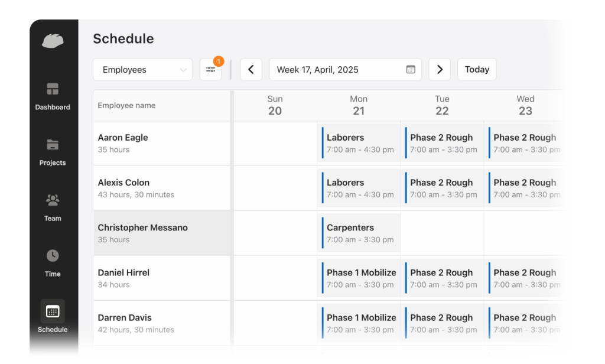605x364 pixels.
Task: Click the Mon 21 column header
Action: point(359,106)
